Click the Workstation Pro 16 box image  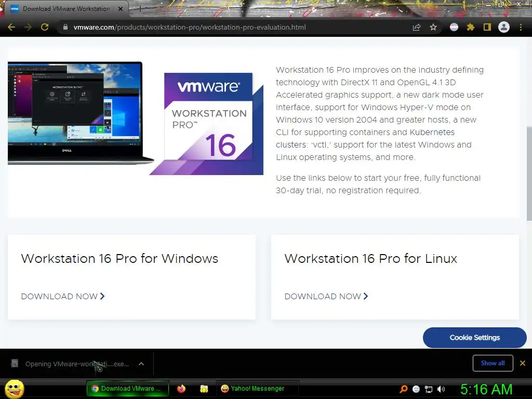point(207,124)
